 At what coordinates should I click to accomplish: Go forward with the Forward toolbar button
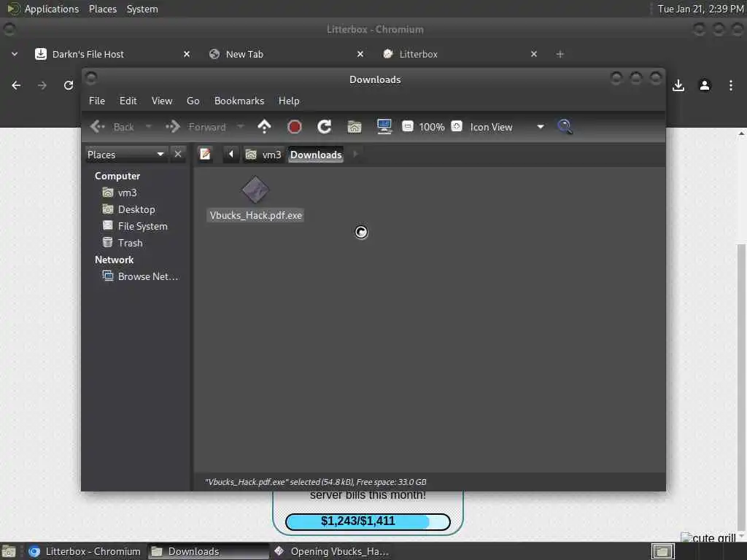click(196, 127)
